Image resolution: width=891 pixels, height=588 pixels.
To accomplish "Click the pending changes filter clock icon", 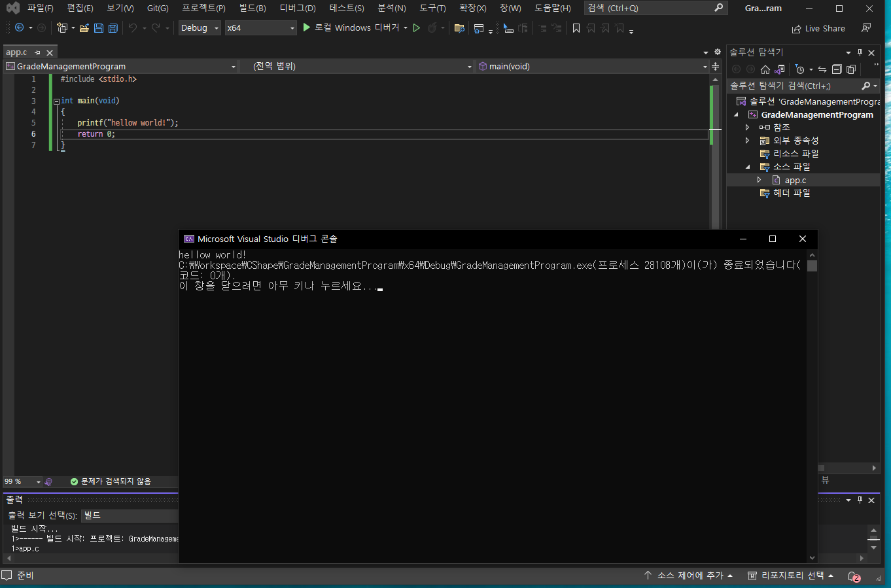I will (x=799, y=69).
